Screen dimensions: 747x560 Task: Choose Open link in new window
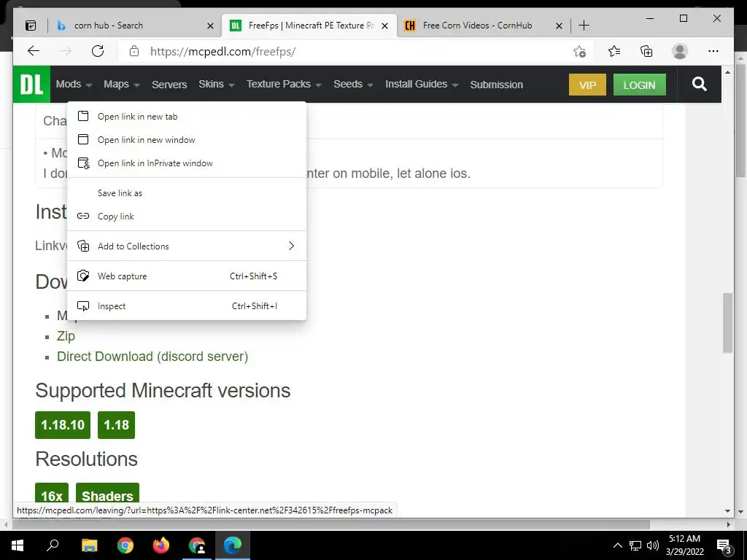[187, 140]
